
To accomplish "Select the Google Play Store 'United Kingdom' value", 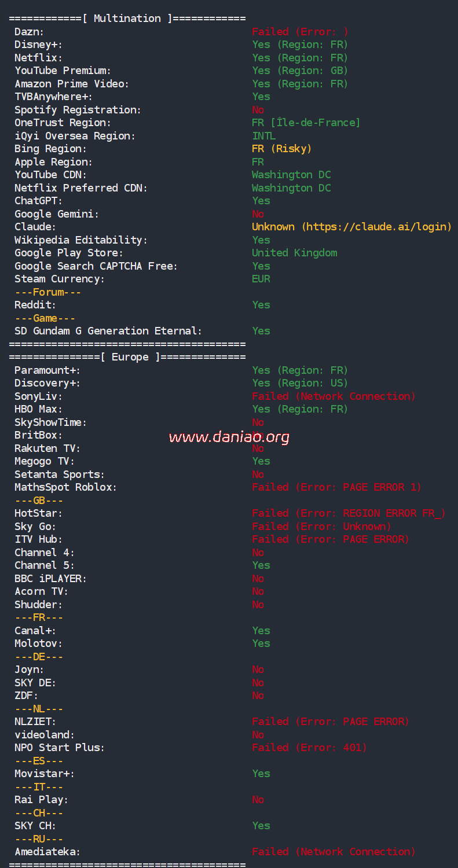I will (x=294, y=253).
